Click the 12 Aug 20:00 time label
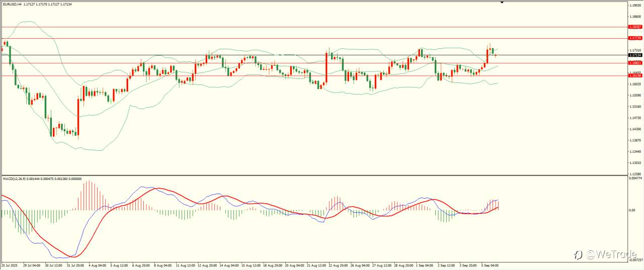The width and height of the screenshot is (644, 270). pyautogui.click(x=207, y=264)
